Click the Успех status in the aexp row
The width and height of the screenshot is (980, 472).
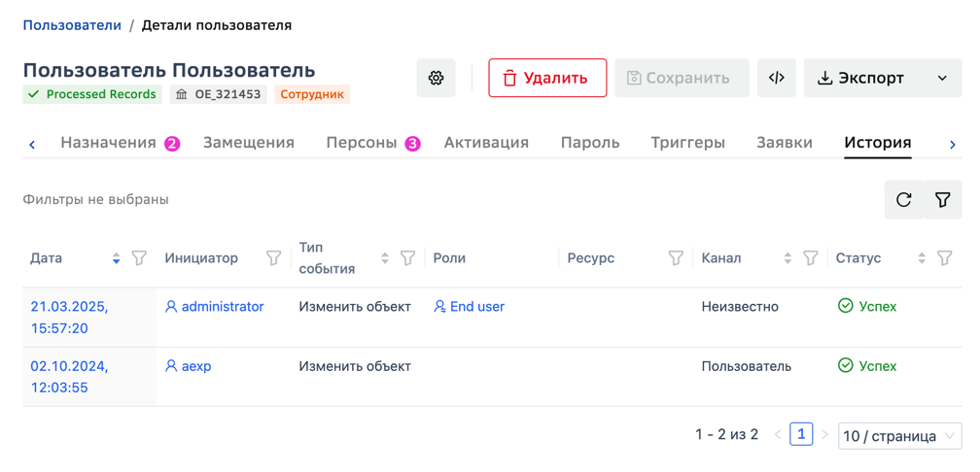867,366
